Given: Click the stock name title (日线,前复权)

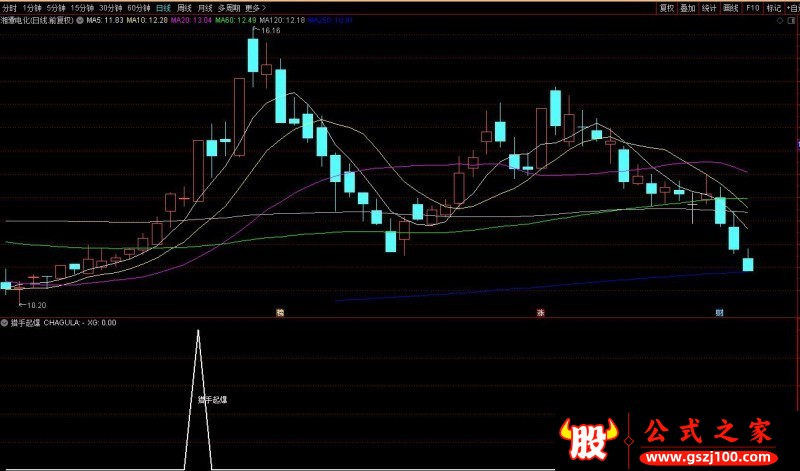Looking at the screenshot, I should pos(38,20).
